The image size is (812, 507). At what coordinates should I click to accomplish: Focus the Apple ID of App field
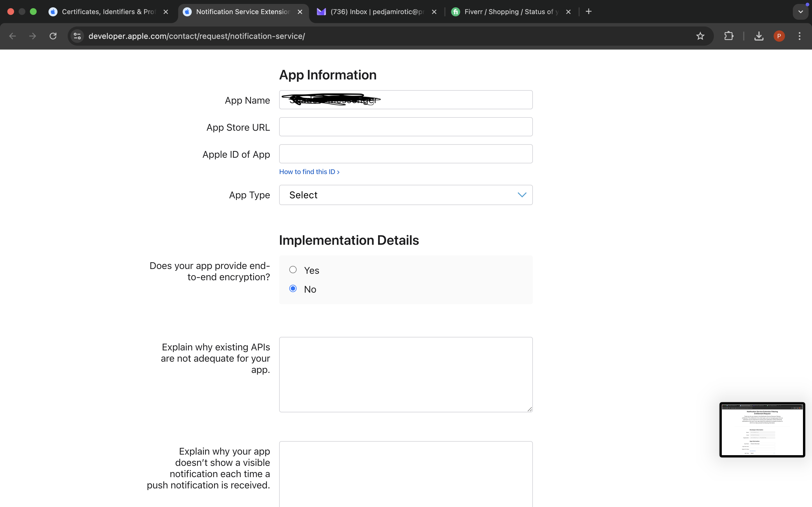(x=406, y=154)
